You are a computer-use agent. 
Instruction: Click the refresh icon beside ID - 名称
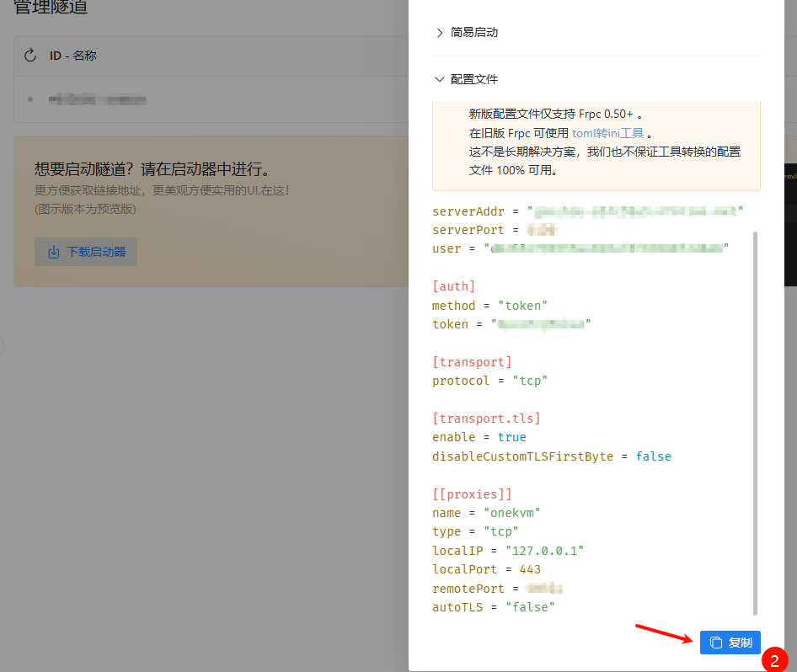30,56
